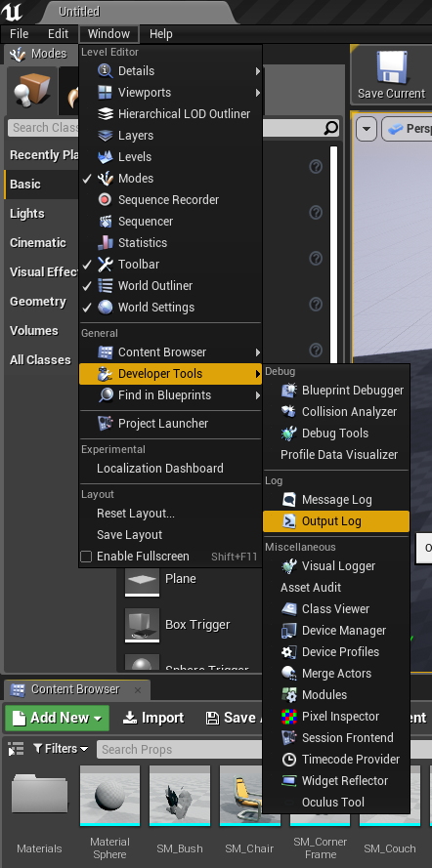Screen dimensions: 432x868
Task: Choose Reset Layout option
Action: click(x=136, y=514)
